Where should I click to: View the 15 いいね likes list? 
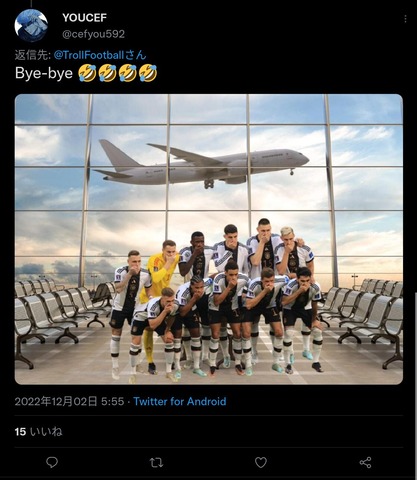[38, 432]
